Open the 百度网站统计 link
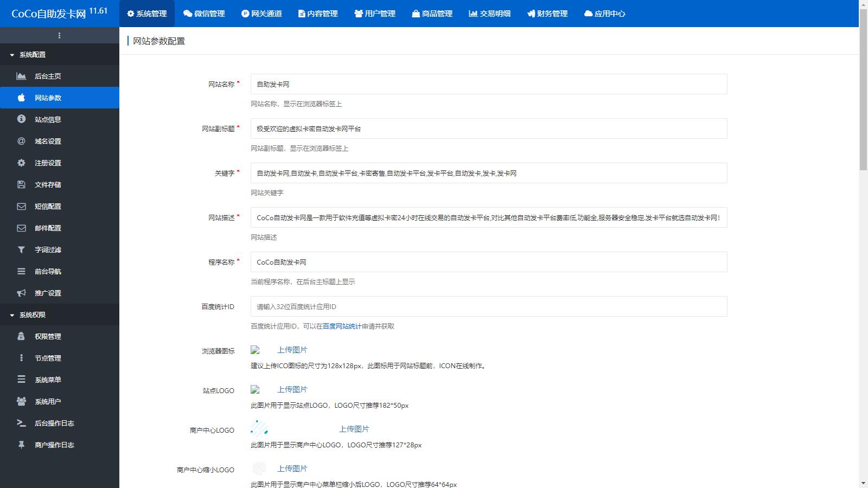The width and height of the screenshot is (868, 488). [341, 326]
